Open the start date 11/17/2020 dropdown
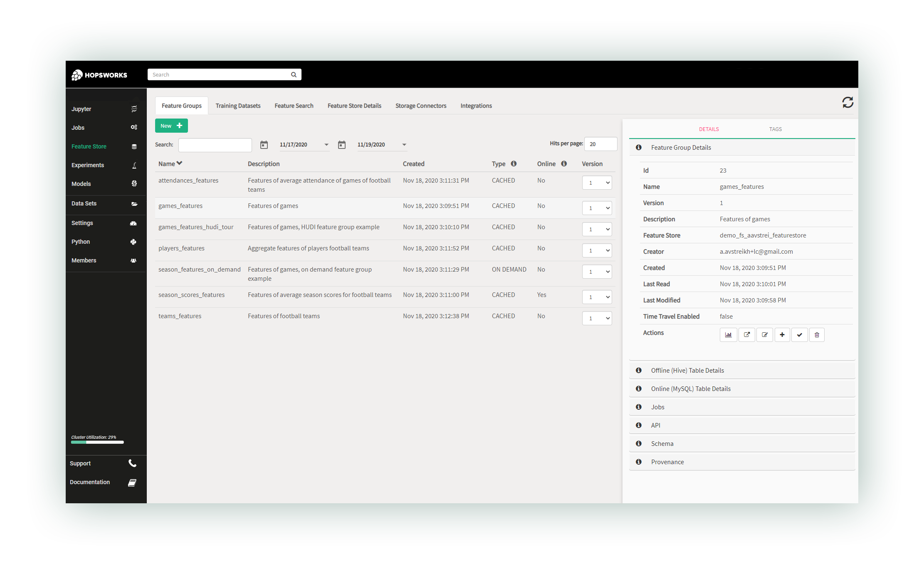924x564 pixels. [304, 144]
